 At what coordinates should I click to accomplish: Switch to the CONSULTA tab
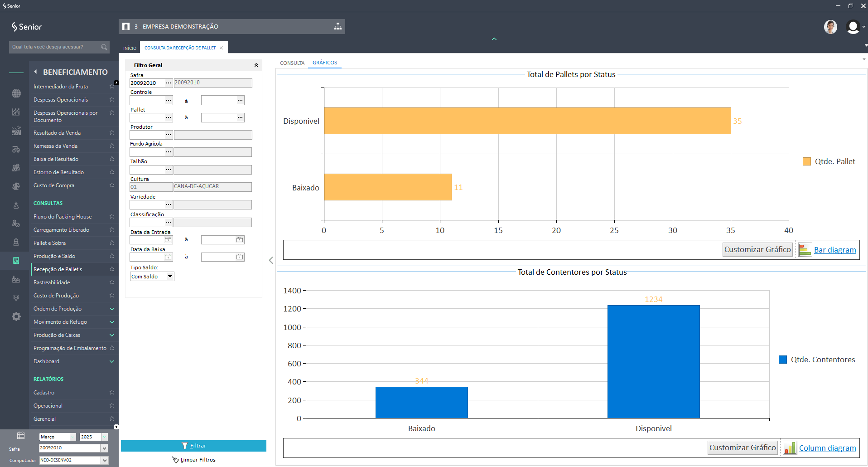(x=292, y=63)
